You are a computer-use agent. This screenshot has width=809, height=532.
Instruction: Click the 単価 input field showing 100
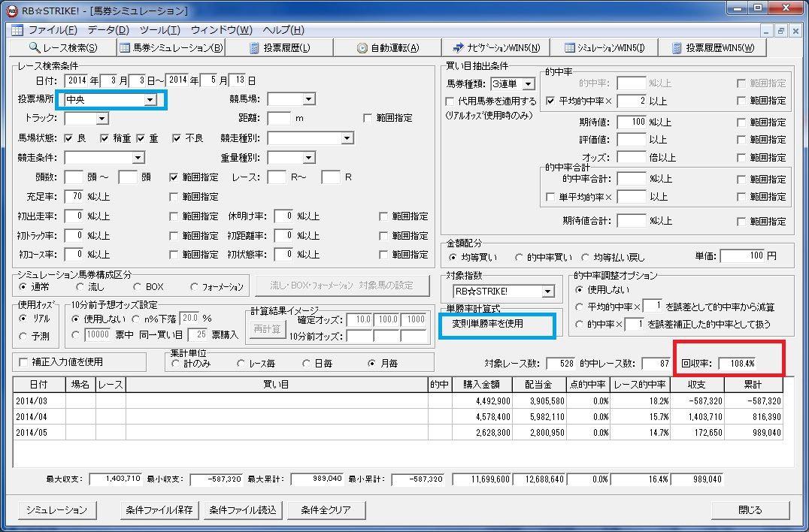(742, 256)
